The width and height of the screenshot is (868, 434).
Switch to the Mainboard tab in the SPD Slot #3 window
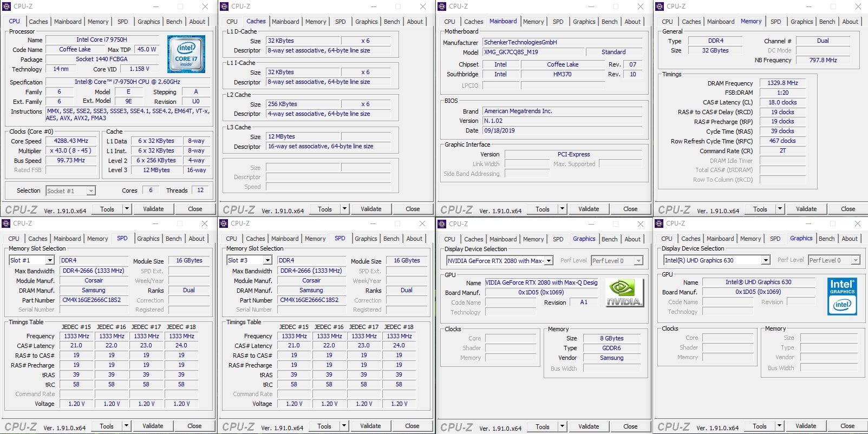(285, 239)
